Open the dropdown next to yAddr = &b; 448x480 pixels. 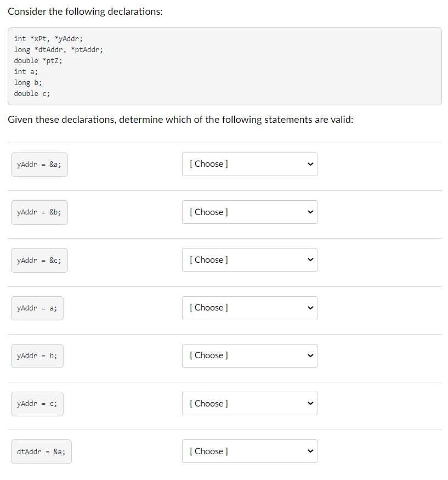249,212
